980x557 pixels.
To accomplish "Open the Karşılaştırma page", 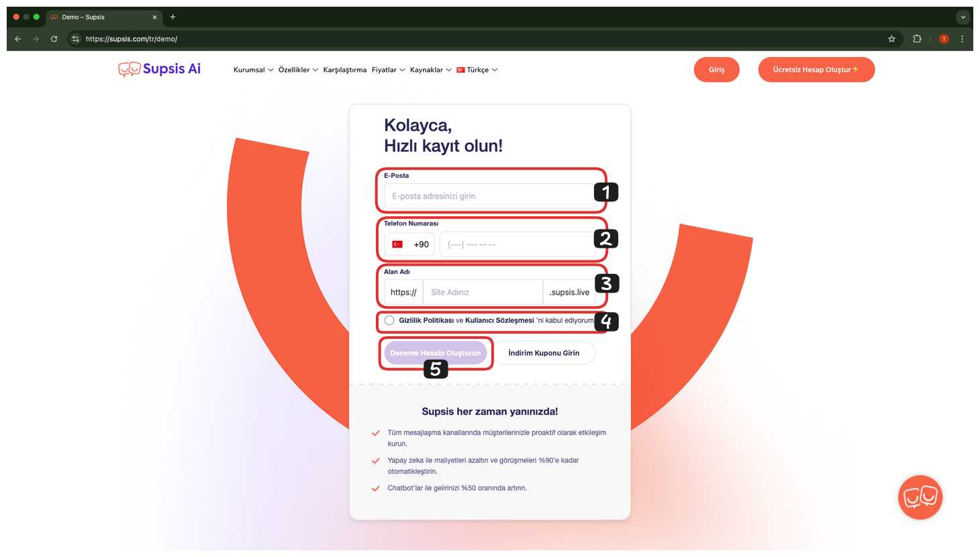I will point(344,70).
